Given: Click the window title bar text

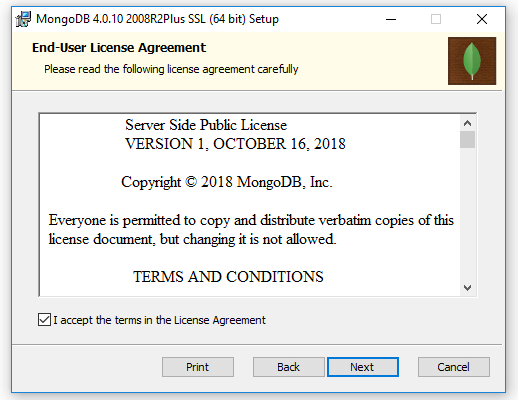Looking at the screenshot, I should [157, 19].
